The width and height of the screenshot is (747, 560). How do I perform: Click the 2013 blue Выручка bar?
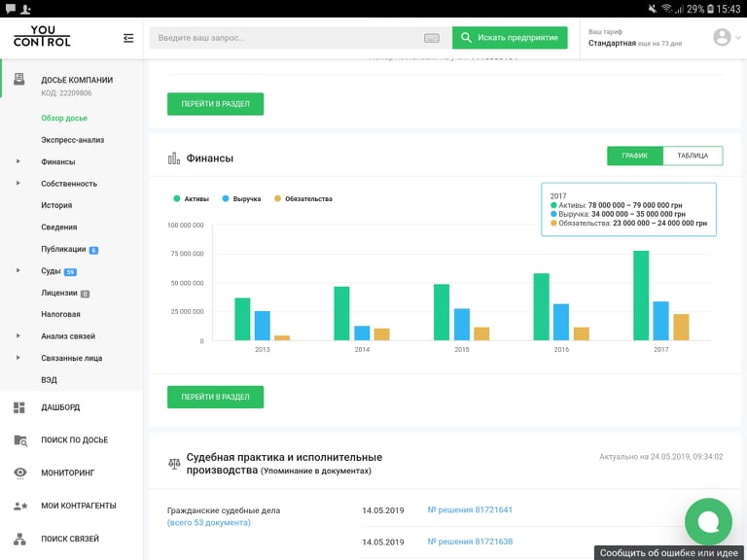coord(263,326)
